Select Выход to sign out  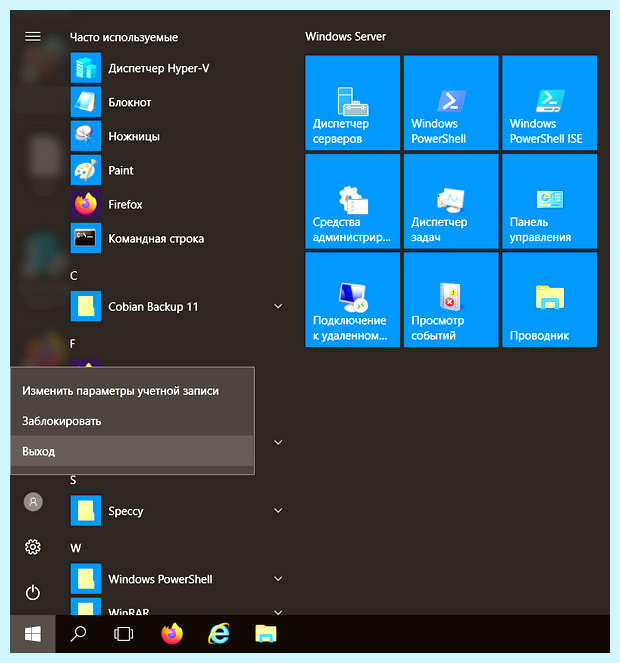132,451
